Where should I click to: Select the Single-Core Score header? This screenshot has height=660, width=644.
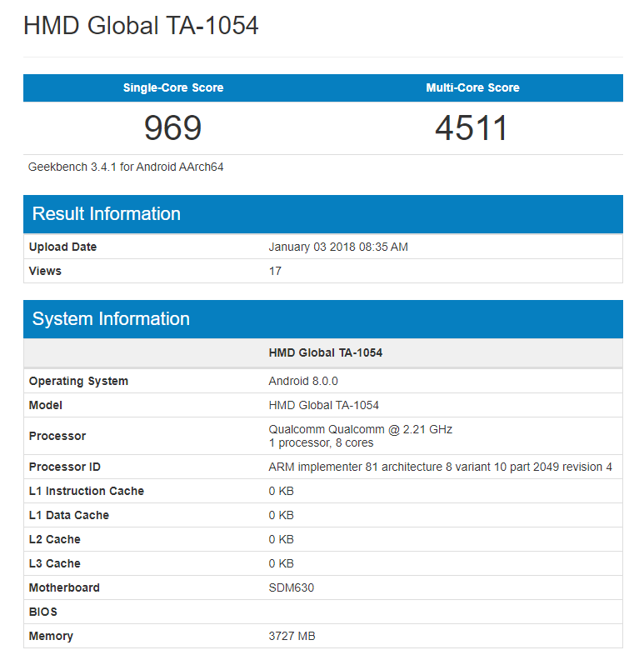coord(173,87)
